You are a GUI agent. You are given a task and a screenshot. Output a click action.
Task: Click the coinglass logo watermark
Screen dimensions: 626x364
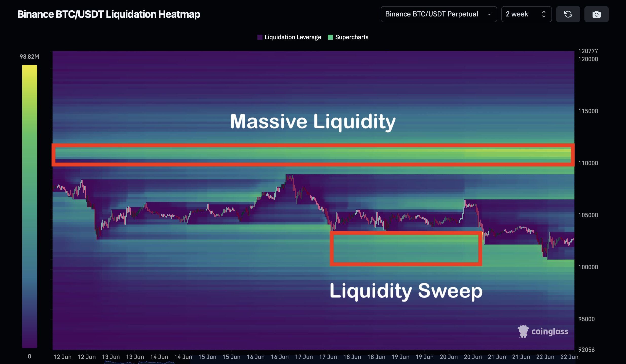tap(543, 331)
